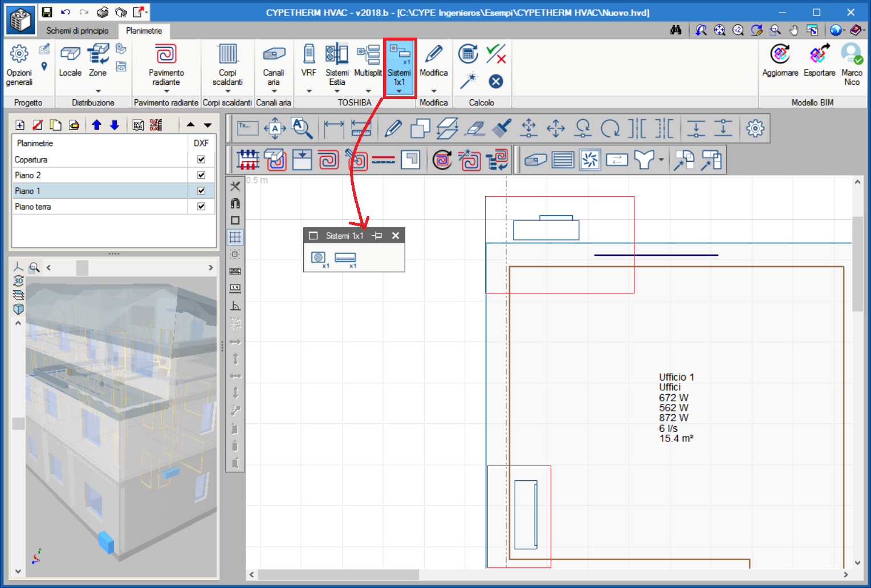Run the calculator Calcolo icon

(468, 54)
